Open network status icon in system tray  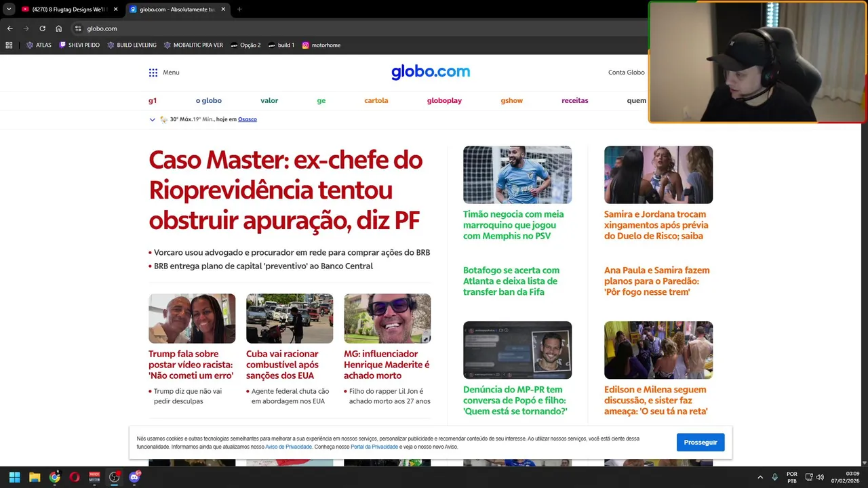coord(808,477)
